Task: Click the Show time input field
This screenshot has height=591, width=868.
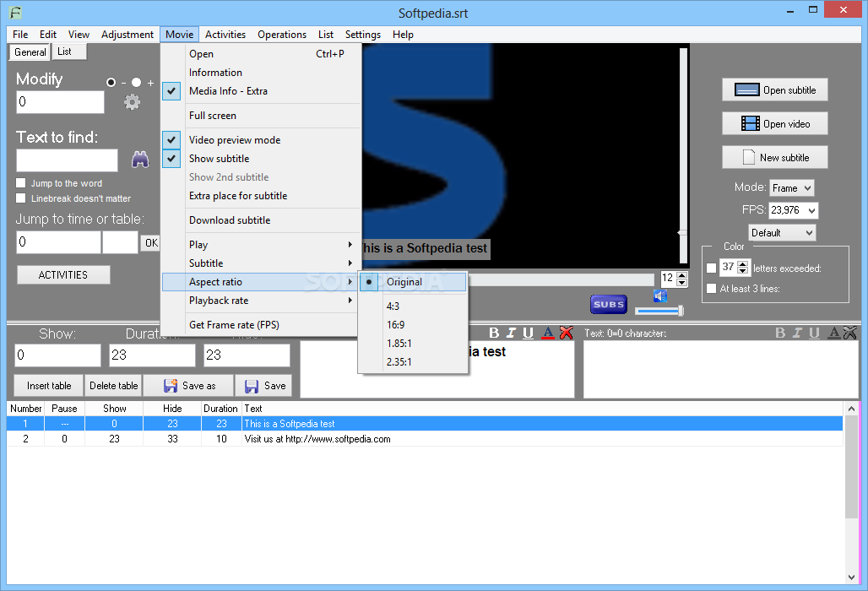Action: point(57,355)
